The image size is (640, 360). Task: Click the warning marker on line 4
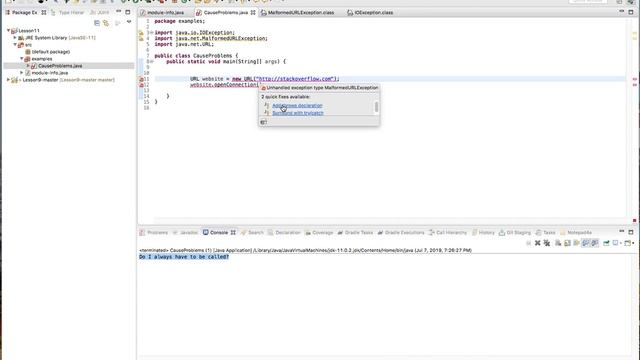coord(141,38)
